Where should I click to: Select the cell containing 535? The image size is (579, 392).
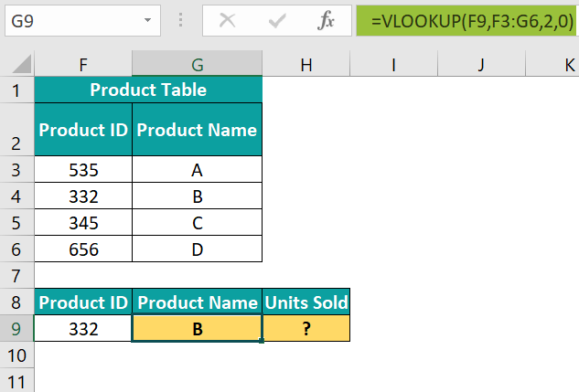coord(83,170)
